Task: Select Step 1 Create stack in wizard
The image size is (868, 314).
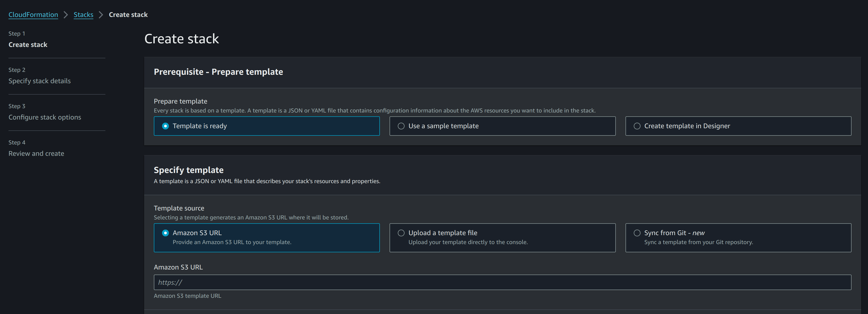Action: (28, 45)
